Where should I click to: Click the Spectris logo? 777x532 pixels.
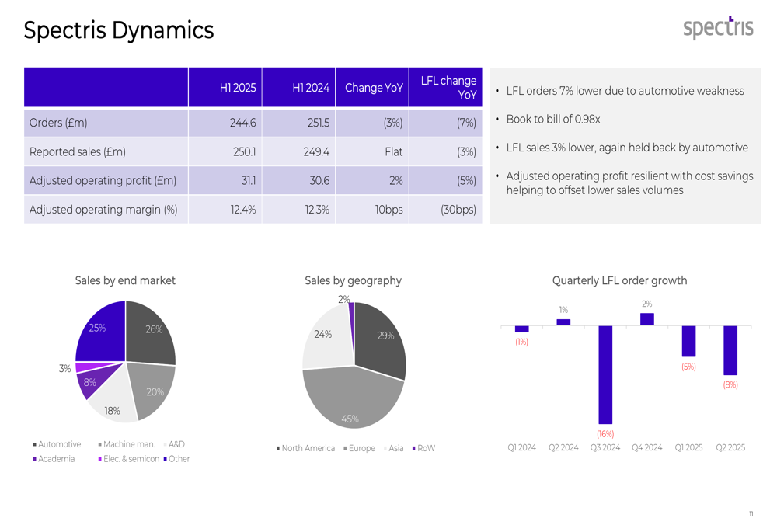(718, 27)
